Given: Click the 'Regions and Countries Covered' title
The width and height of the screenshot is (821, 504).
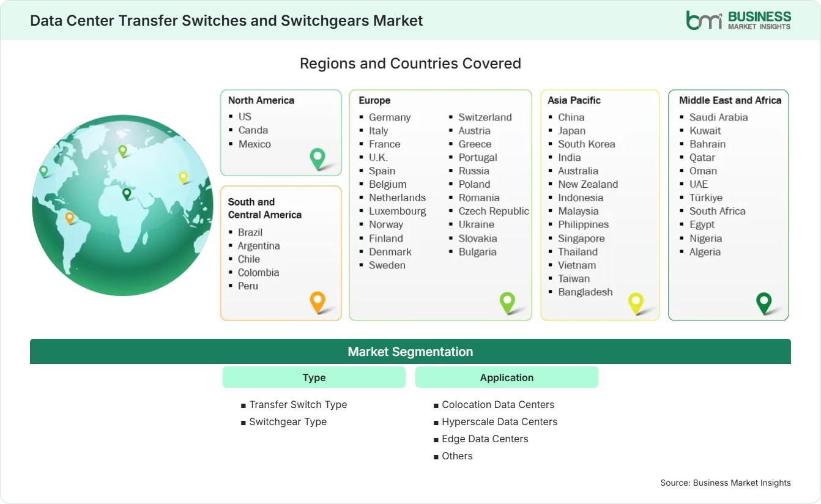Looking at the screenshot, I should (410, 63).
